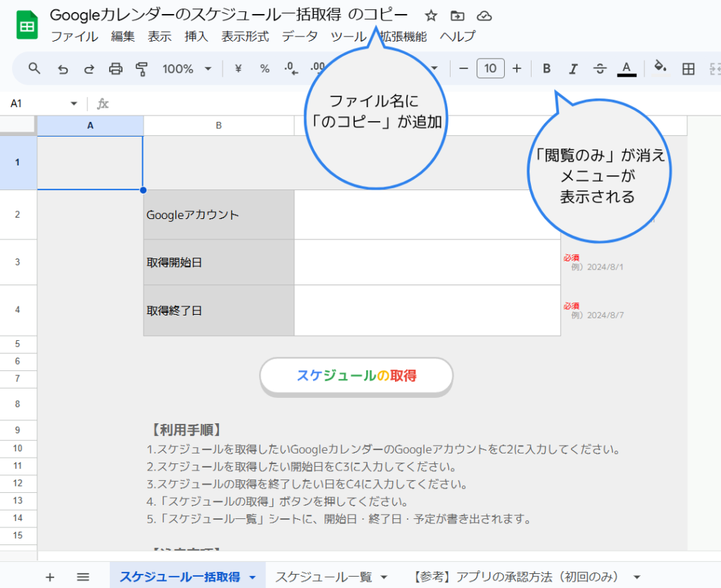Toggle bold formatting
This screenshot has height=588, width=721.
tap(546, 69)
